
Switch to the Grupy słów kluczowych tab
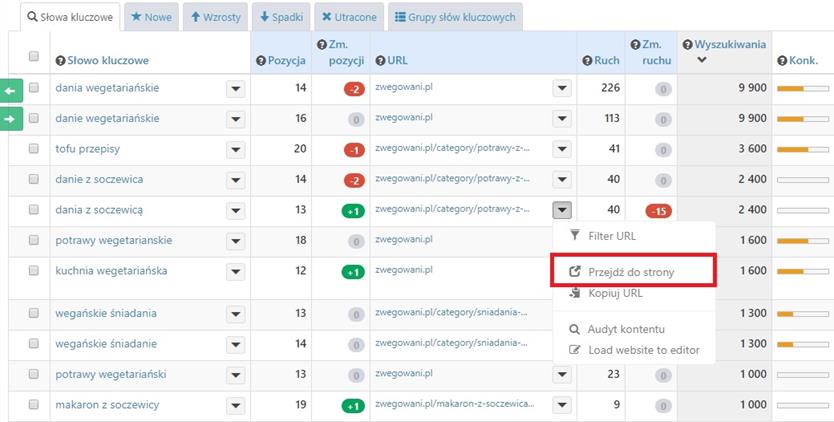click(x=455, y=17)
